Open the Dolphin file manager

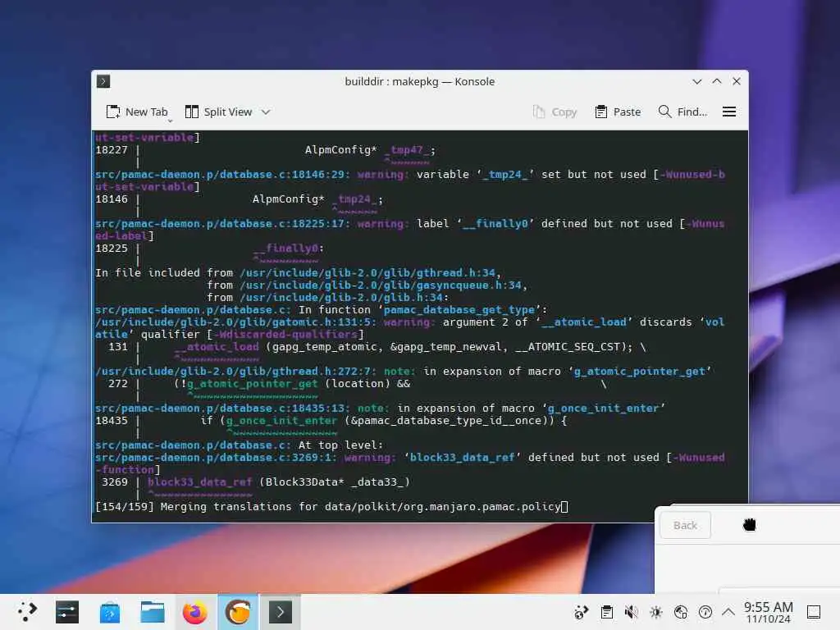(153, 612)
